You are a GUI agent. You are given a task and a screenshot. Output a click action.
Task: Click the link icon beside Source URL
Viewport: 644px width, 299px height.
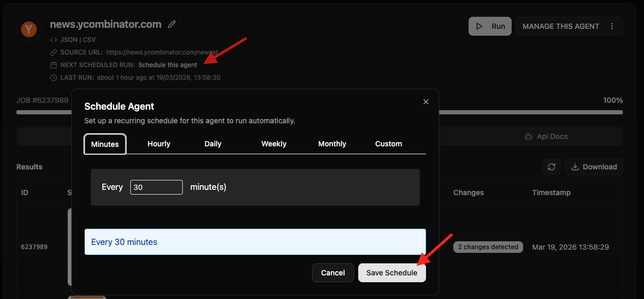click(x=54, y=52)
